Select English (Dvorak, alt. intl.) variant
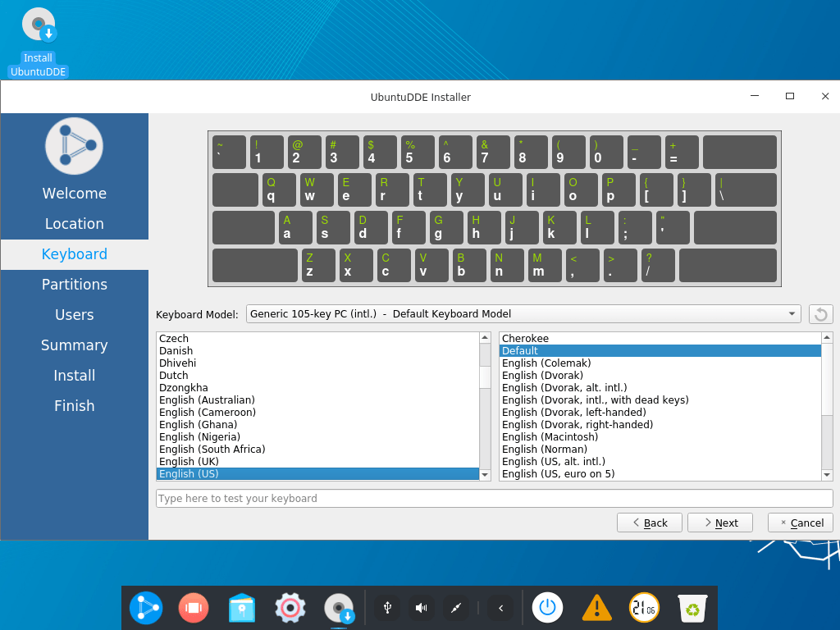 click(x=660, y=388)
